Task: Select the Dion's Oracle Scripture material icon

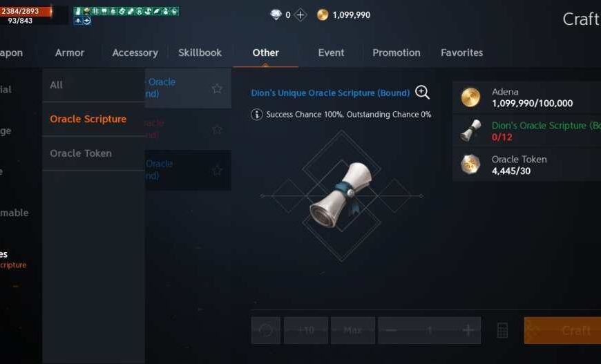Action: click(x=470, y=131)
